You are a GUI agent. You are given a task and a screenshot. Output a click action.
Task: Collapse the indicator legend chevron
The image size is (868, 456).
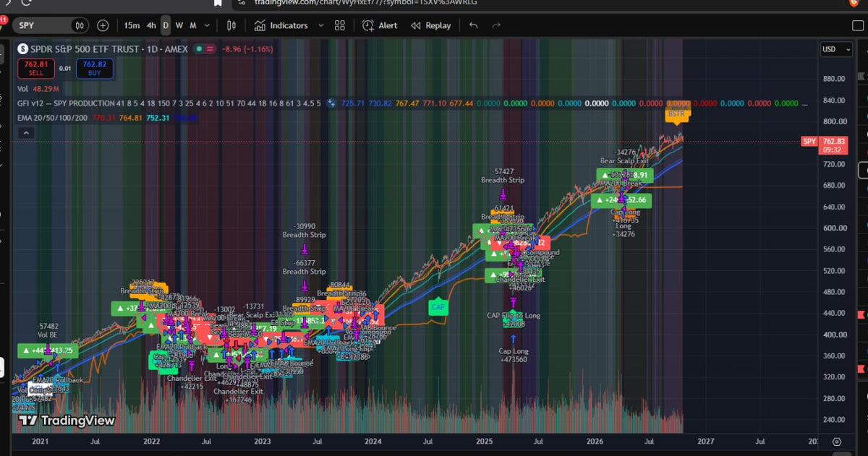click(25, 132)
